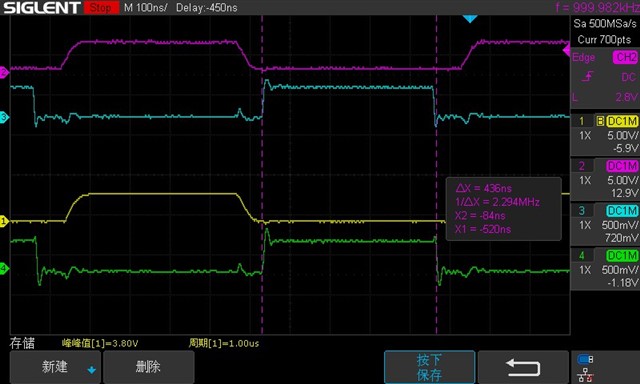Click the DC trigger coupling label
The width and height of the screenshot is (640, 384).
click(x=629, y=77)
